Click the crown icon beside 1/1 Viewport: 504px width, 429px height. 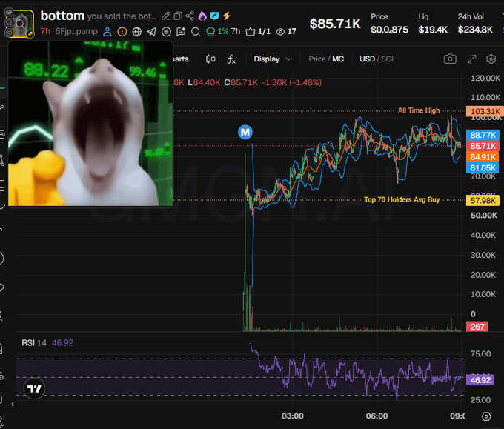click(x=250, y=32)
